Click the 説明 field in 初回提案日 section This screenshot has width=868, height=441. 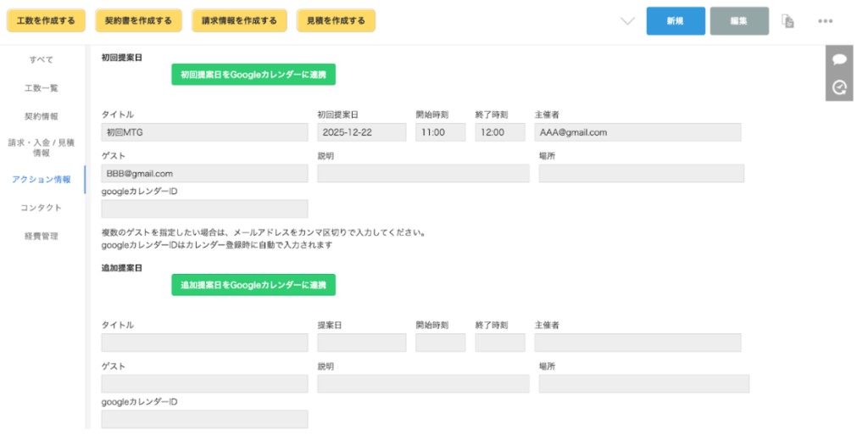424,173
